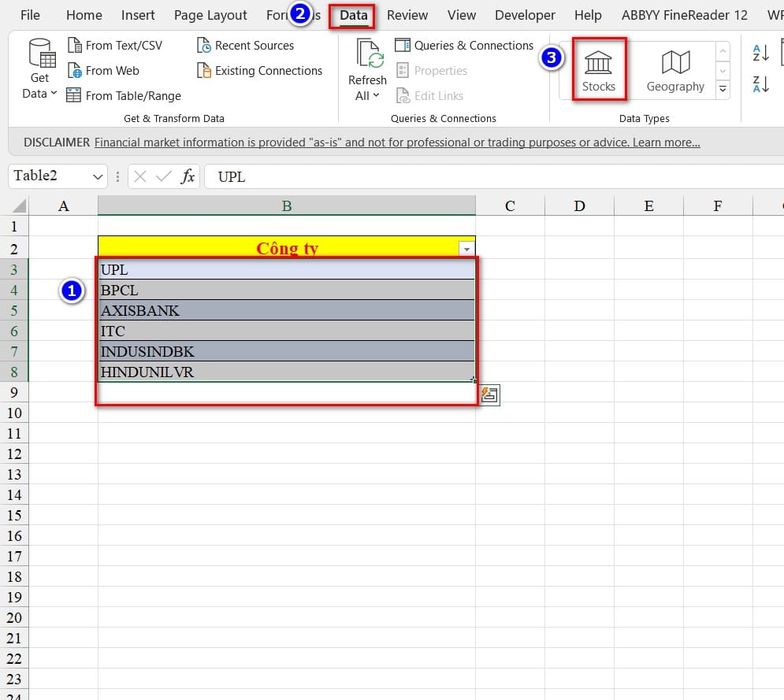784x700 pixels.
Task: Select row 20 header
Action: tap(14, 617)
